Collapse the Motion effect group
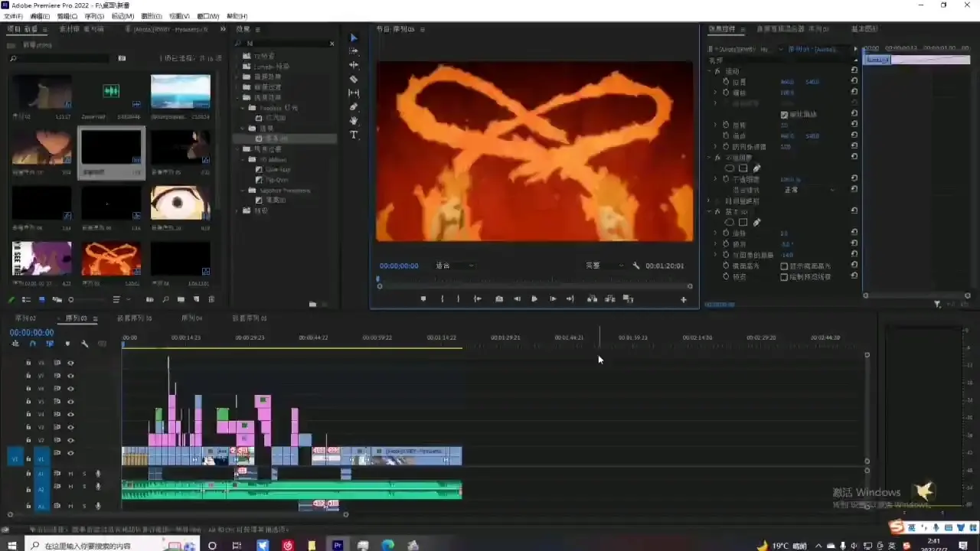This screenshot has width=980, height=551. point(709,71)
